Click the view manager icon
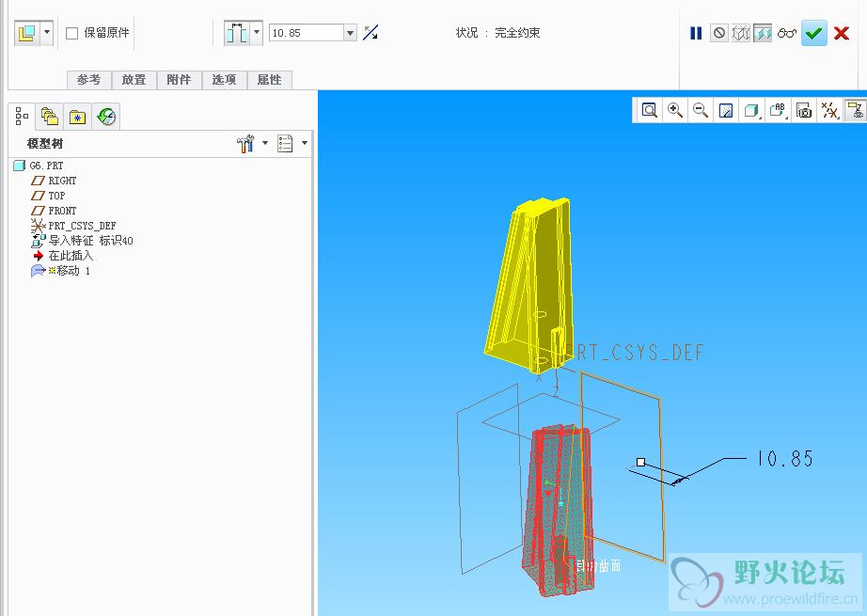Viewport: 867px width, 616px height. pyautogui.click(x=803, y=111)
